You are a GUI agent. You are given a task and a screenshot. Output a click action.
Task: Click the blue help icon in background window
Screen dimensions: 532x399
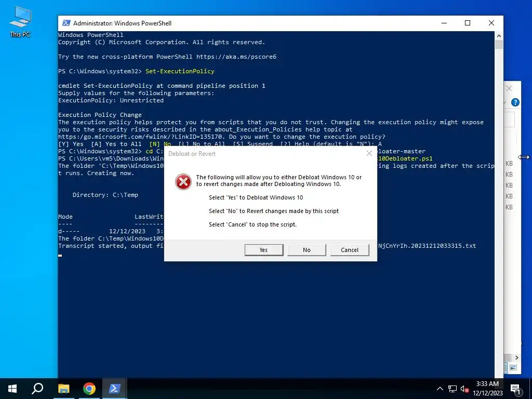(x=515, y=102)
